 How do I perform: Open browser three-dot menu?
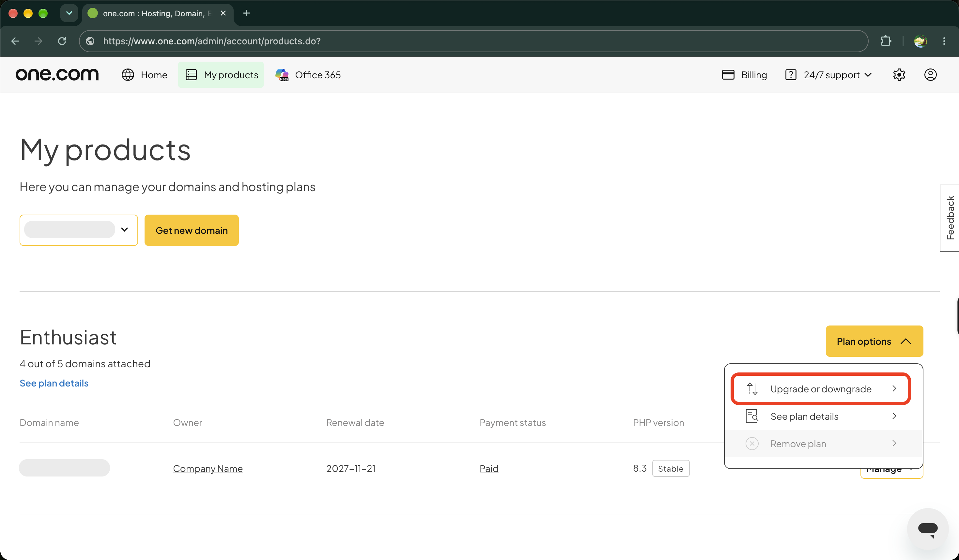click(944, 41)
